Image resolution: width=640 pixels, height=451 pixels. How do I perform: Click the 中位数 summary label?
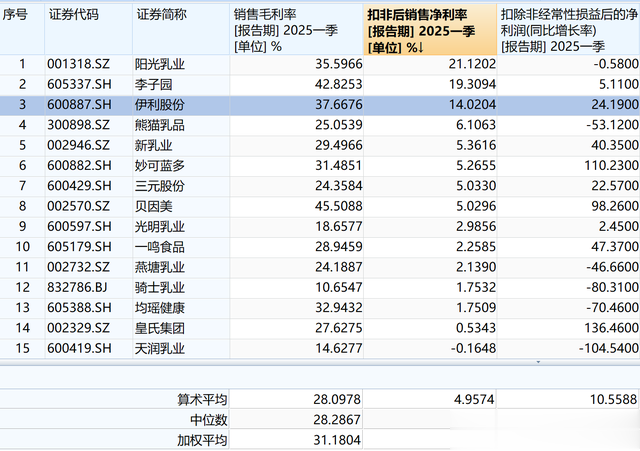208,420
